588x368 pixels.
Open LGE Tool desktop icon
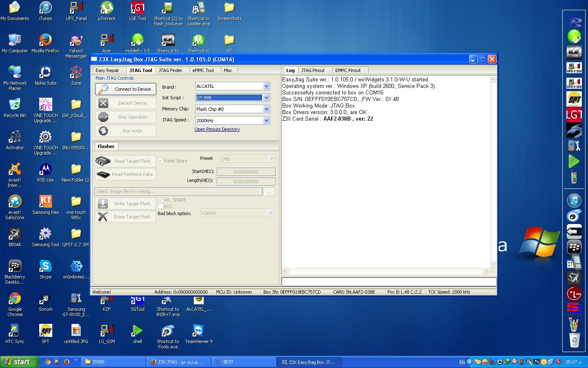(137, 11)
